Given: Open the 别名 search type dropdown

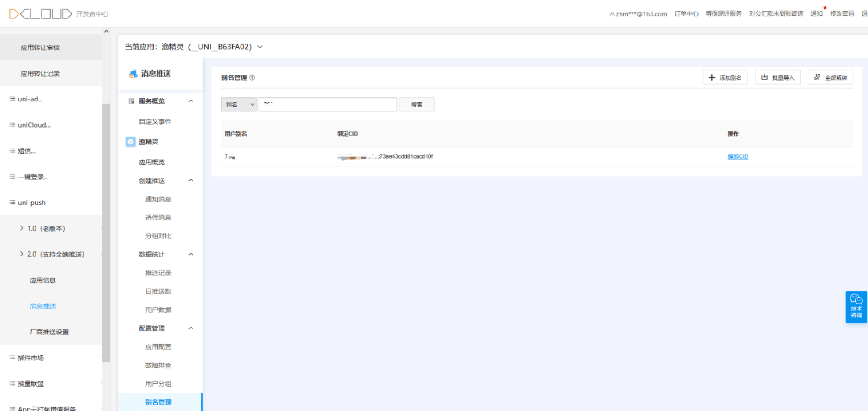Looking at the screenshot, I should 239,105.
